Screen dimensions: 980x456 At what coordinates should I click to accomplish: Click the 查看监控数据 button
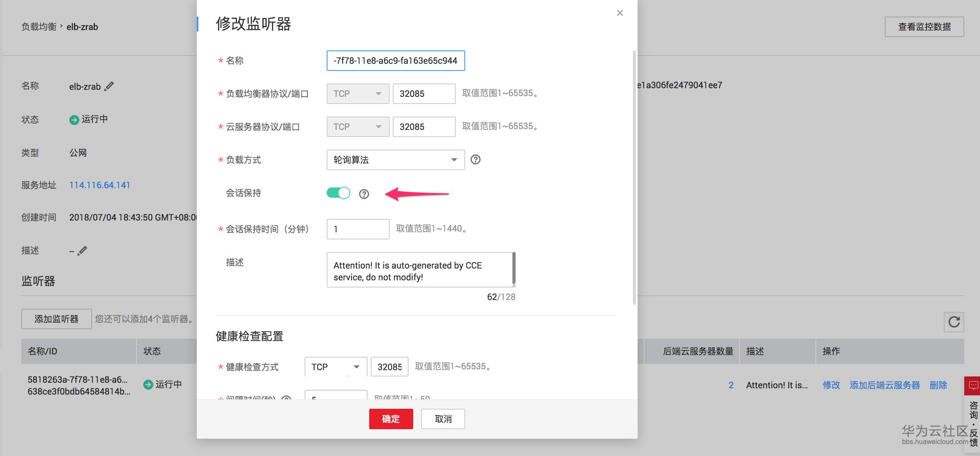pyautogui.click(x=924, y=27)
